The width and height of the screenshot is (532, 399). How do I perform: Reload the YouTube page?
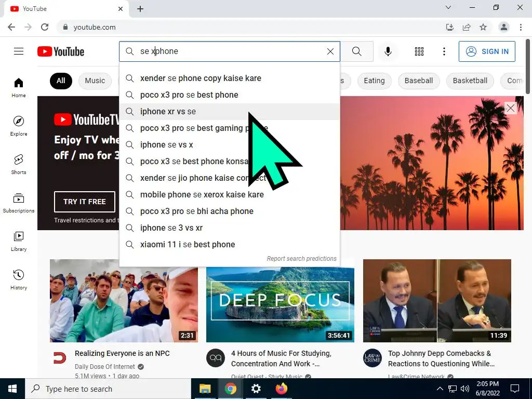point(45,27)
